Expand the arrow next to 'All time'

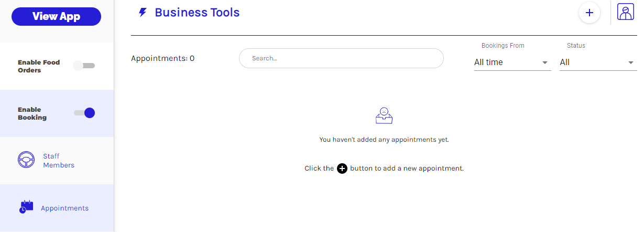(545, 63)
